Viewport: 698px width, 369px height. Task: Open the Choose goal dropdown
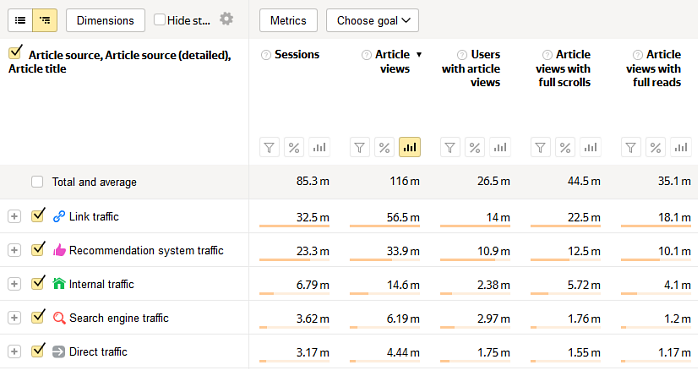tap(372, 20)
